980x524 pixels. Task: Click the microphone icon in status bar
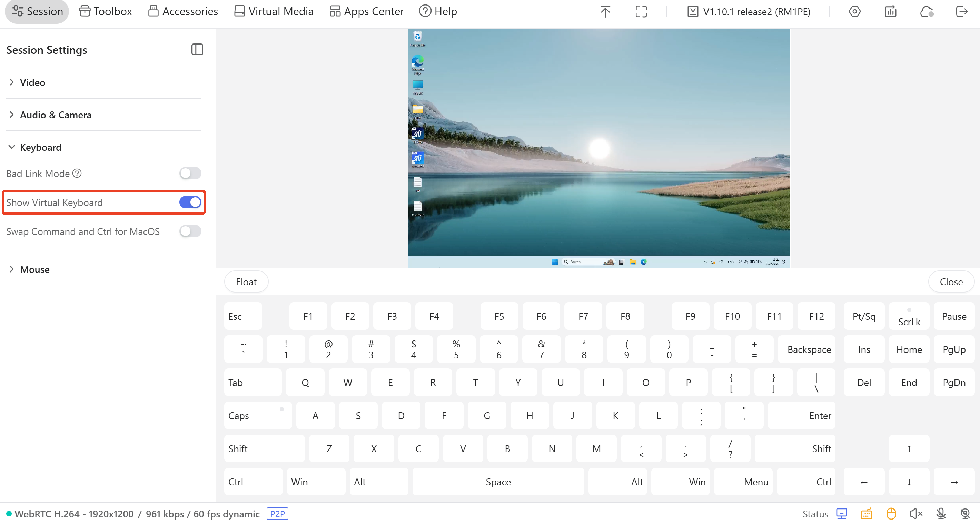click(940, 514)
